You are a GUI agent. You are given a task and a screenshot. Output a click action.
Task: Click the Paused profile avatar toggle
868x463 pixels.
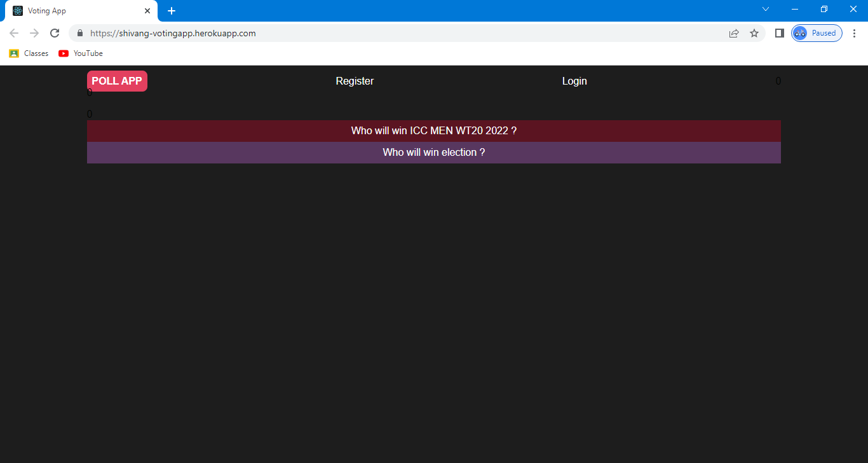[816, 32]
